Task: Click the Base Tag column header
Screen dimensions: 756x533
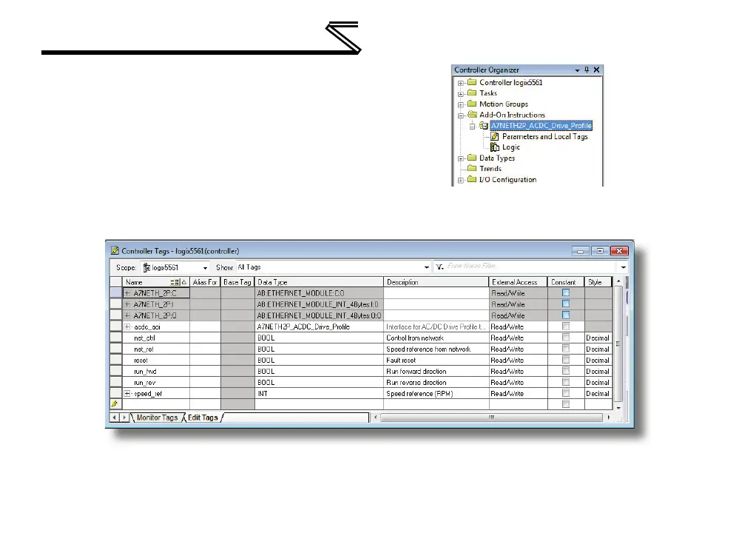Action: (237, 282)
